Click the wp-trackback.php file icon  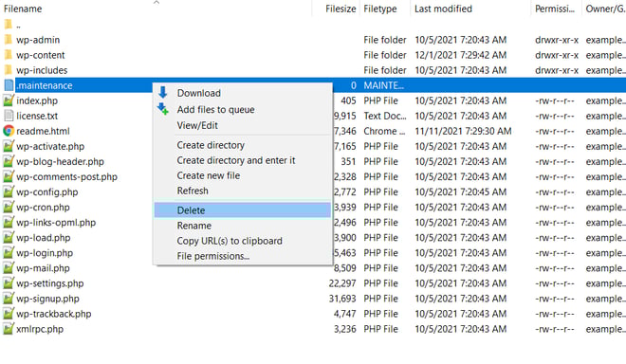(9, 314)
